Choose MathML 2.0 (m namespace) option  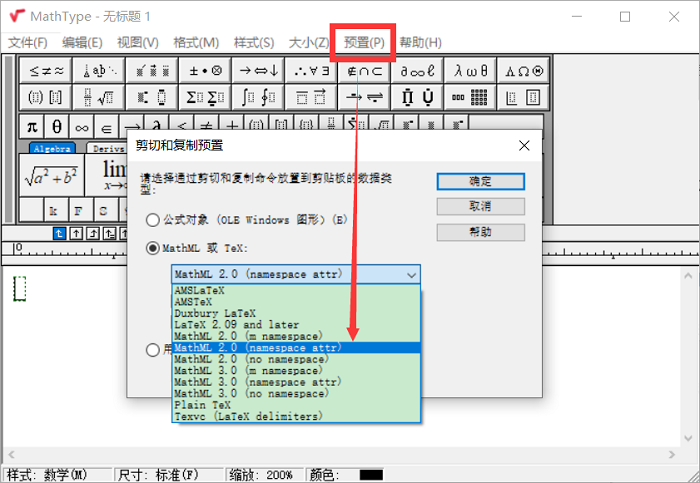click(x=296, y=336)
